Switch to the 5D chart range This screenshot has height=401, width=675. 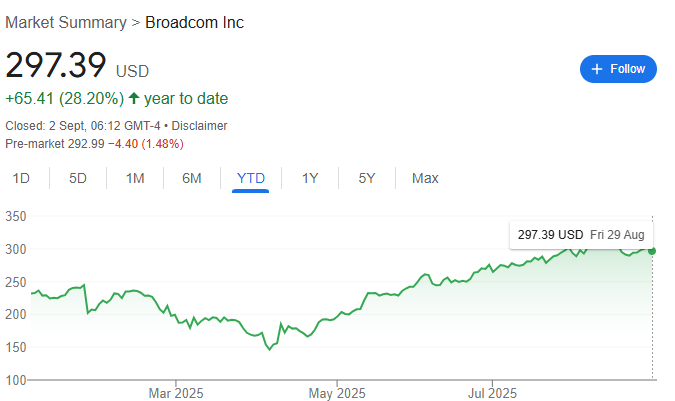(78, 178)
